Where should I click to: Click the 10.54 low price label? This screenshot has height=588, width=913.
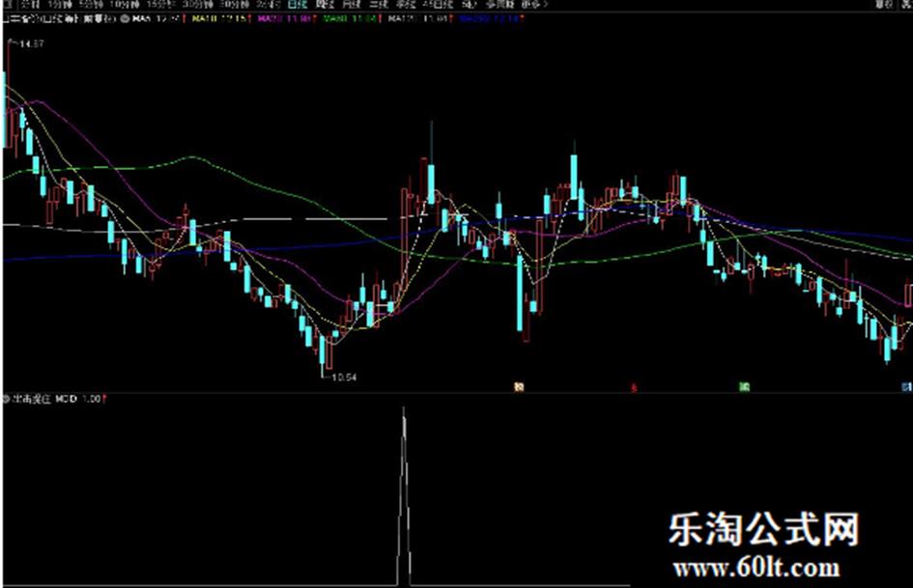[x=344, y=378]
